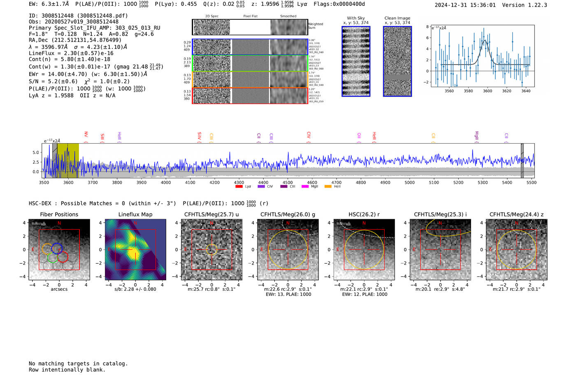Viewport: 576px width, 392px height.
Task: Click the 2D Spec column header
Action: tap(212, 16)
